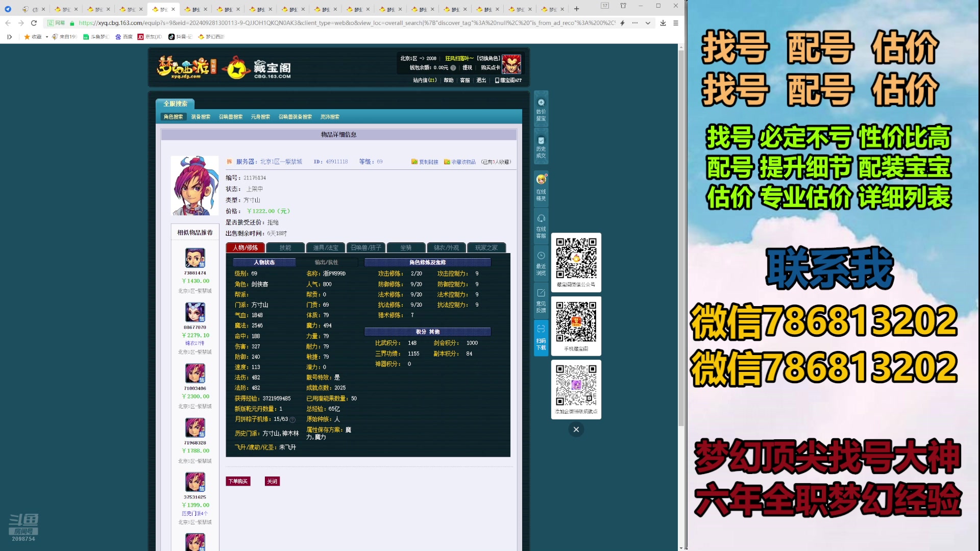Open the 百度 bookmark
Viewport: 980px width, 551px height.
(x=124, y=37)
